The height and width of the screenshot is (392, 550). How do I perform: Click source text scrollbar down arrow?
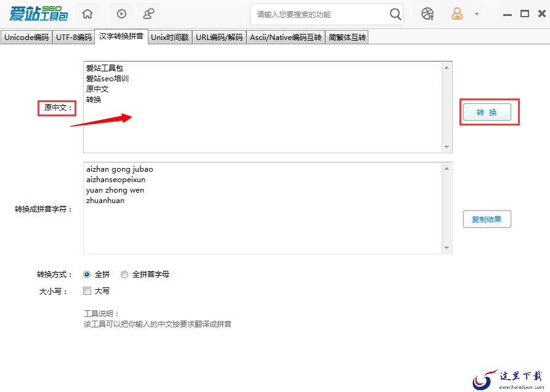[x=447, y=146]
